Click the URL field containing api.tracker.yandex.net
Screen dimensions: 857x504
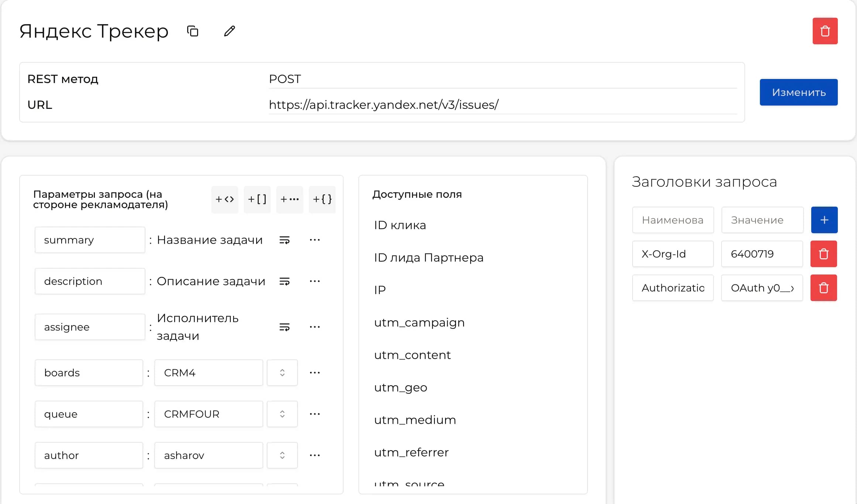[x=384, y=105]
